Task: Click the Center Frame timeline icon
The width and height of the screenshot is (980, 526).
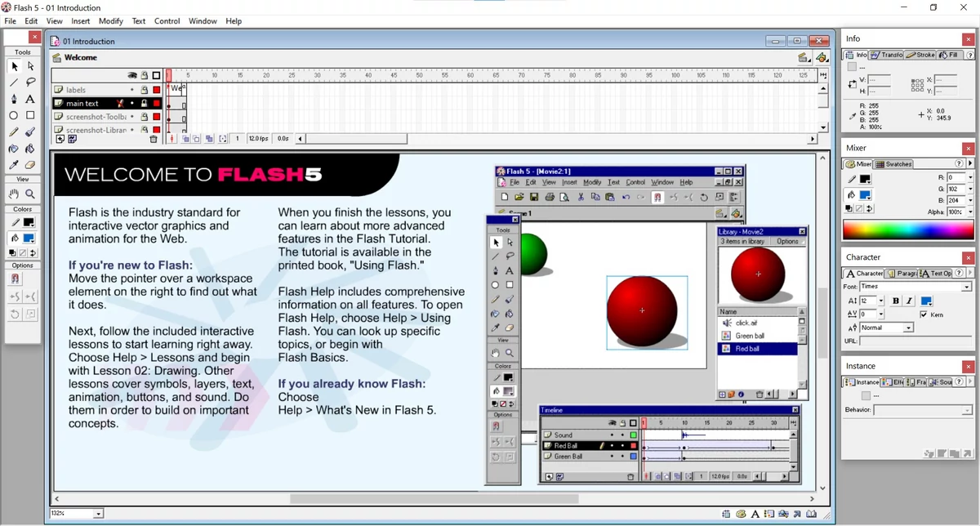Action: pos(172,139)
